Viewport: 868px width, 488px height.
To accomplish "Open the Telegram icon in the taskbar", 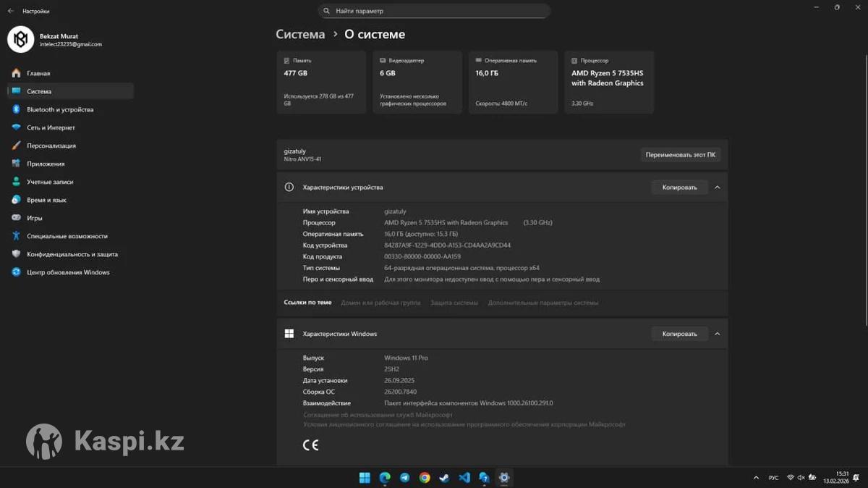I will [404, 478].
